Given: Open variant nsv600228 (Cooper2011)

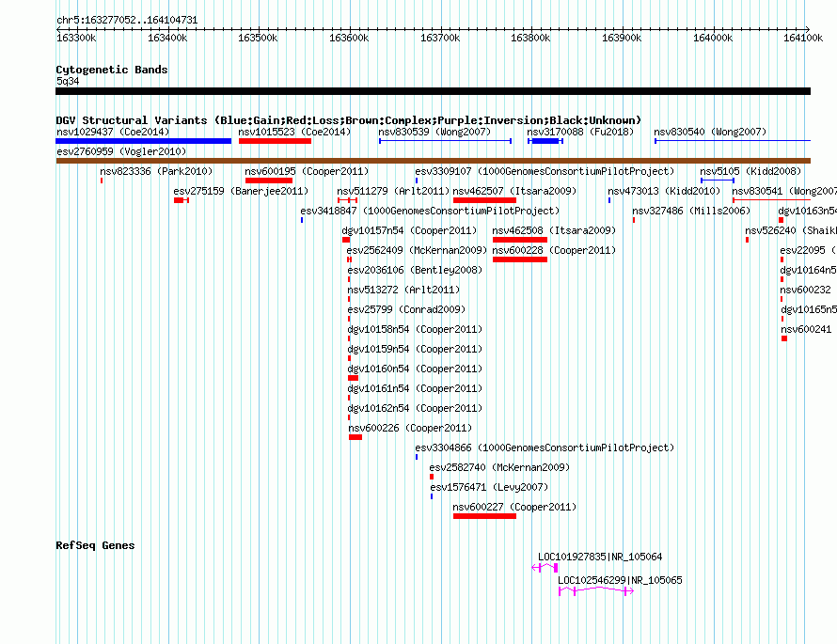Looking at the screenshot, I should coord(554,250).
